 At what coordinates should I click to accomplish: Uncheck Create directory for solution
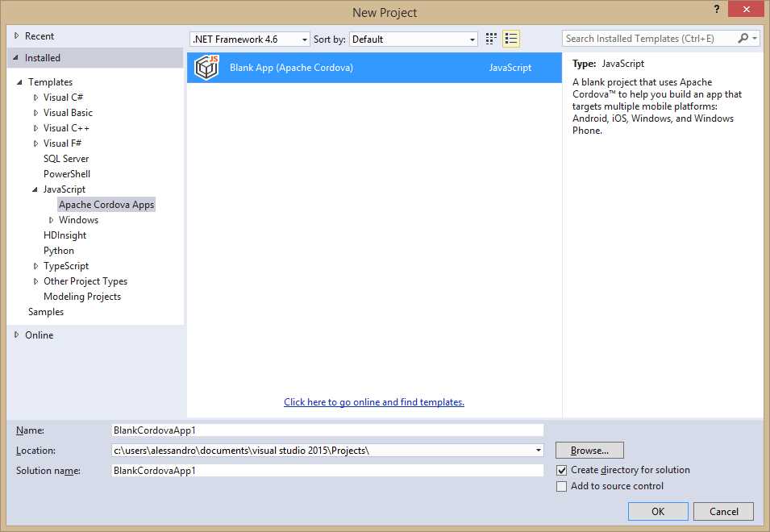click(560, 470)
